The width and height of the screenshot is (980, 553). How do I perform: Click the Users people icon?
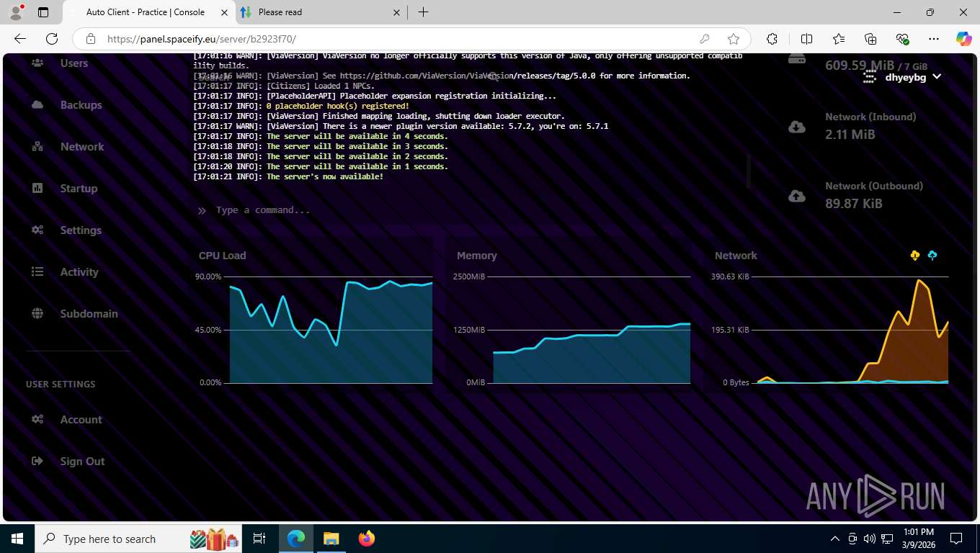(x=37, y=63)
